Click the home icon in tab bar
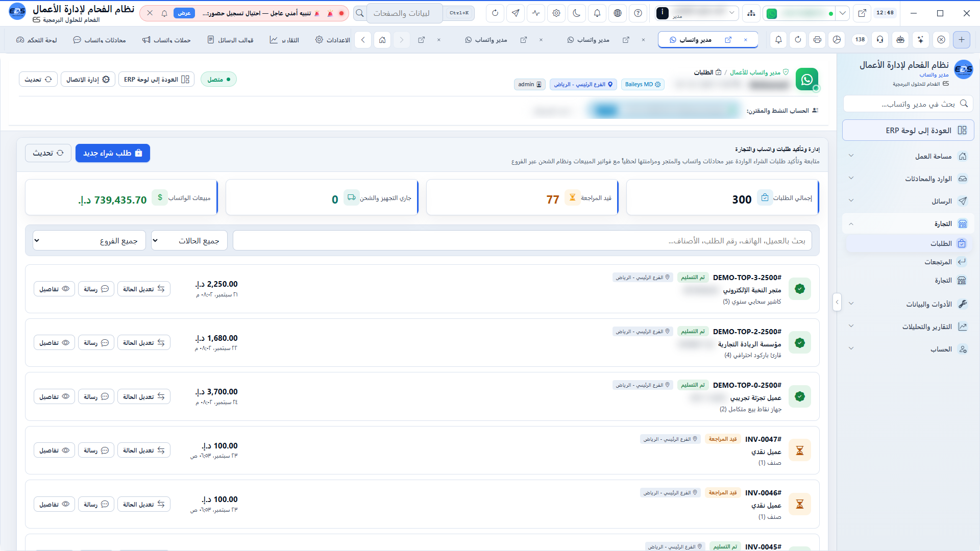980x551 pixels. 382,40
